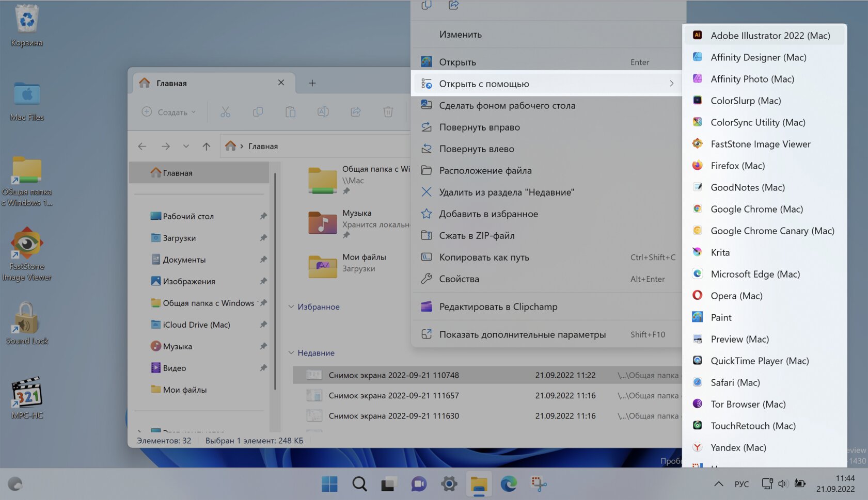Select Повернуть вправо menu entry
The height and width of the screenshot is (500, 868).
click(479, 127)
